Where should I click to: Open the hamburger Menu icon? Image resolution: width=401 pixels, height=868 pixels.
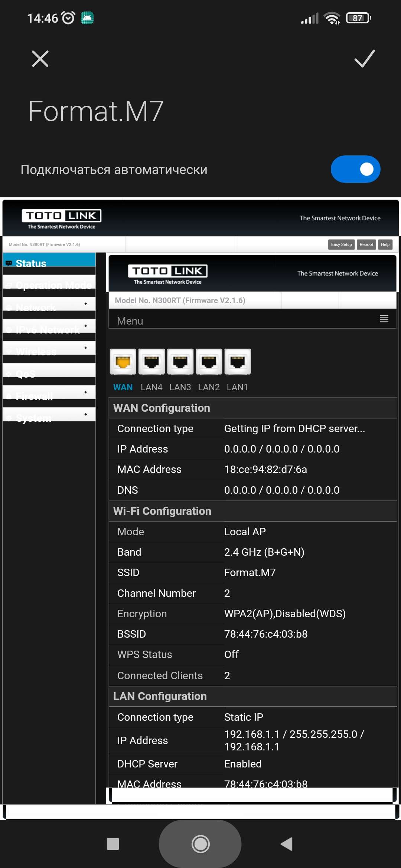(x=384, y=319)
